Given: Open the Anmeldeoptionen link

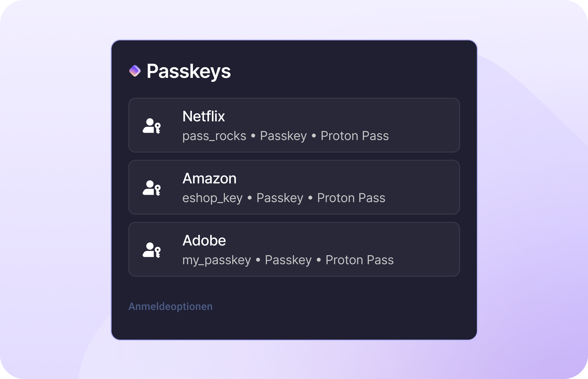Looking at the screenshot, I should [170, 306].
